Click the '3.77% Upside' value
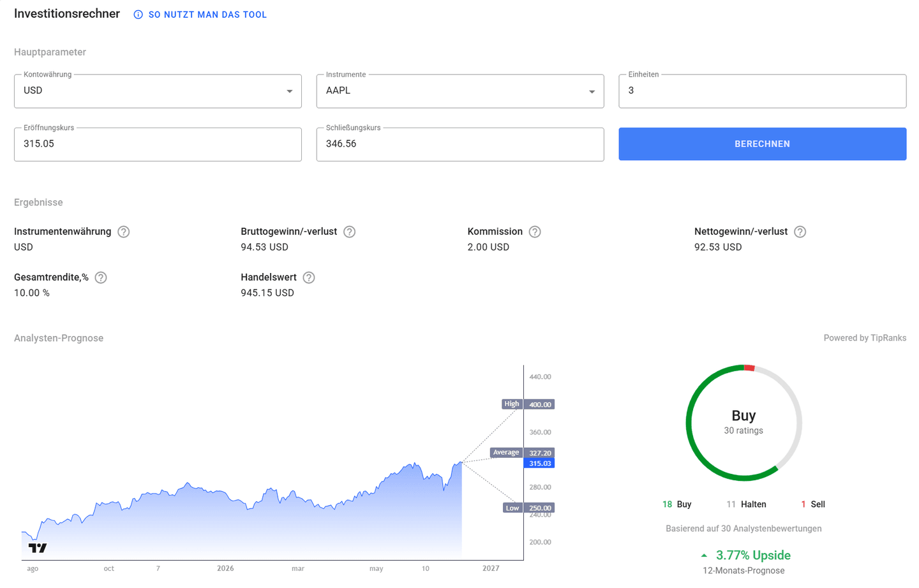Screen dimensions: 919x588 point(753,555)
